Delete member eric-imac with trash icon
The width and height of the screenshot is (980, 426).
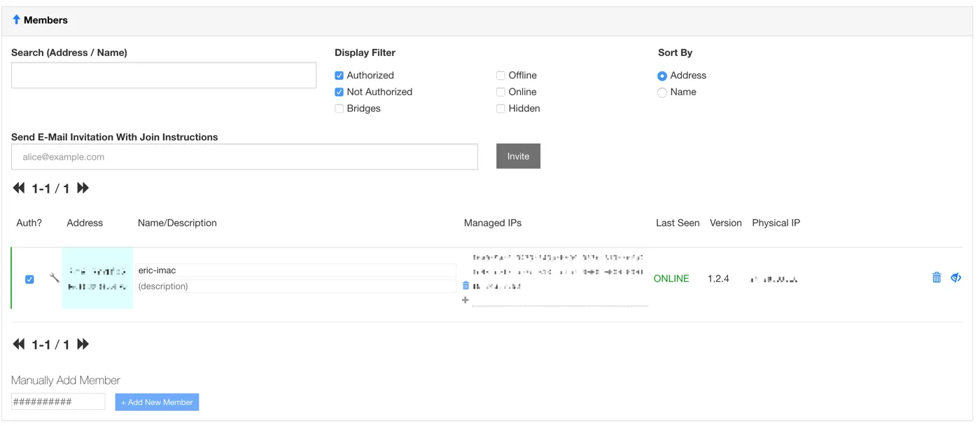click(x=937, y=277)
